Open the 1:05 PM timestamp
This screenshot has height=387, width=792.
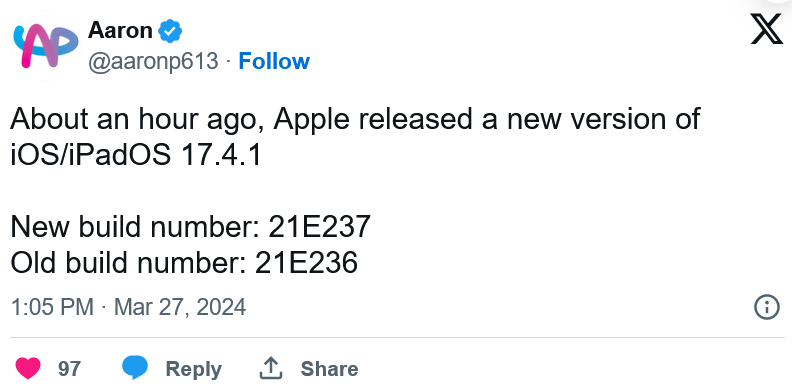pyautogui.click(x=52, y=307)
